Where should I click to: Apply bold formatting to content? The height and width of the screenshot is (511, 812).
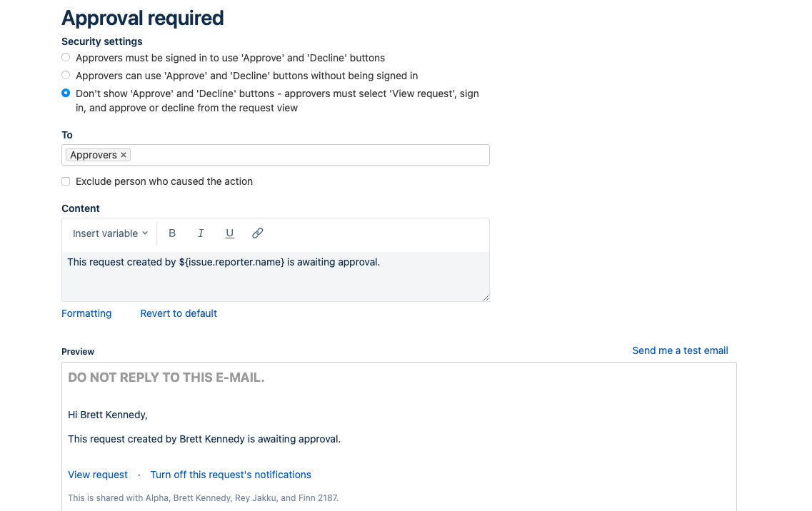pos(172,233)
